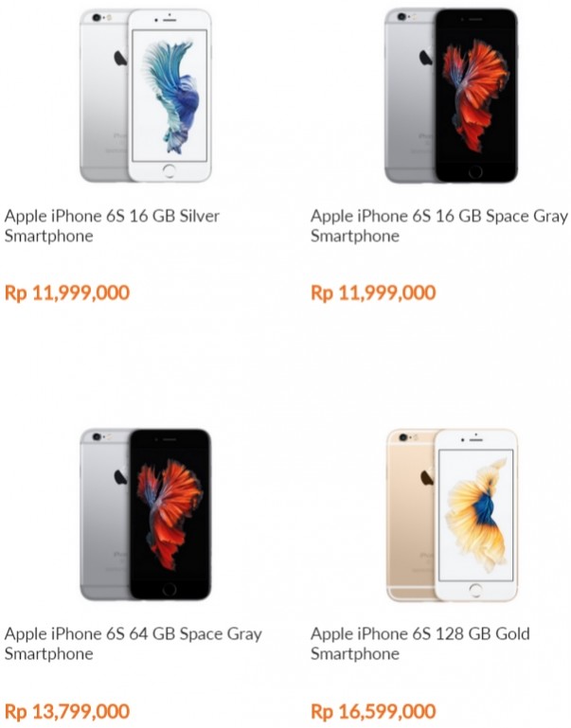
Task: Open the iPhone 6S 64 GB Space Gray product image
Action: (146, 514)
